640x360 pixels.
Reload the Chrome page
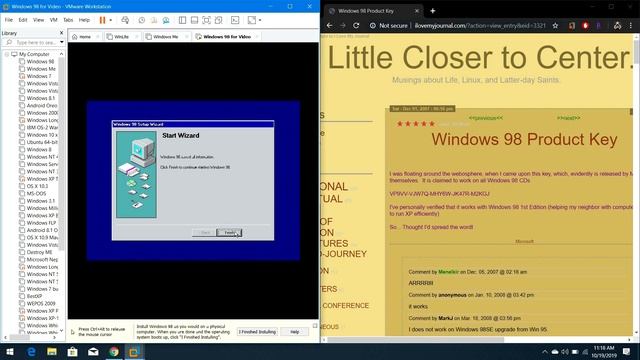pos(356,25)
